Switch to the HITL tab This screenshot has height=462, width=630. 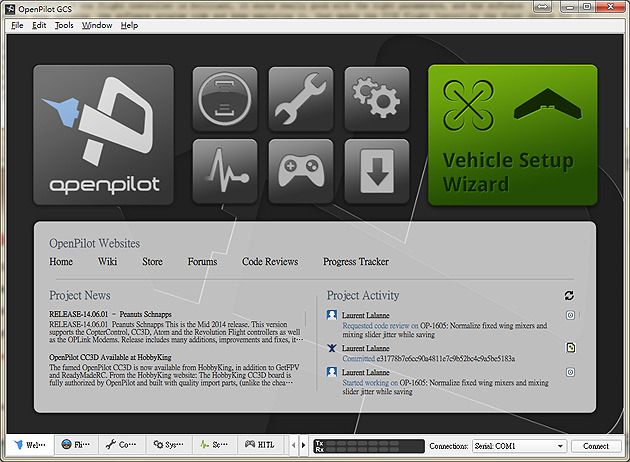[x=260, y=445]
